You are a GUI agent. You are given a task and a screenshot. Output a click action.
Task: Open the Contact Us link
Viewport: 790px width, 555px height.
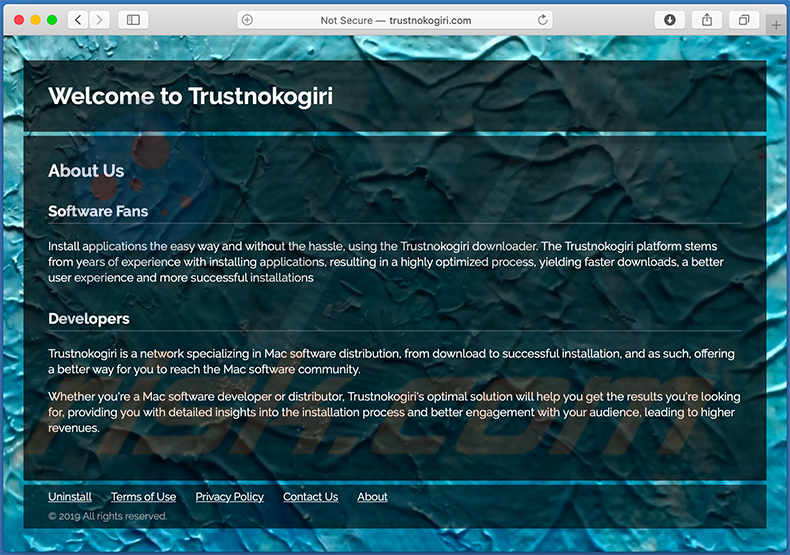click(x=310, y=497)
